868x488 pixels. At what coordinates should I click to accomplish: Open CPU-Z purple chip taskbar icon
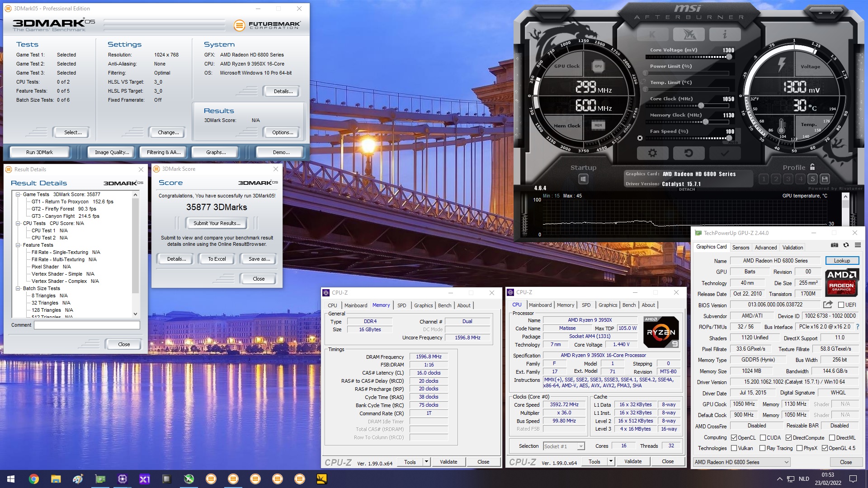click(x=122, y=479)
